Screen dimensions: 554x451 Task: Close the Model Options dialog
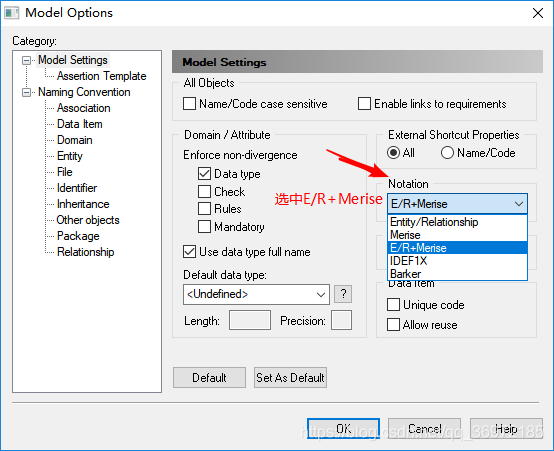538,13
